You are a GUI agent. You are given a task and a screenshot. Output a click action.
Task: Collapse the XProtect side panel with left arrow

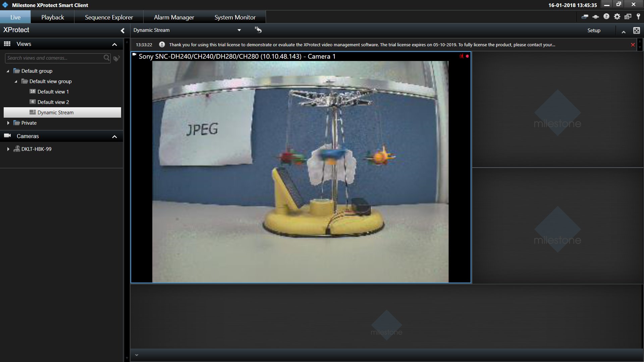tap(122, 31)
